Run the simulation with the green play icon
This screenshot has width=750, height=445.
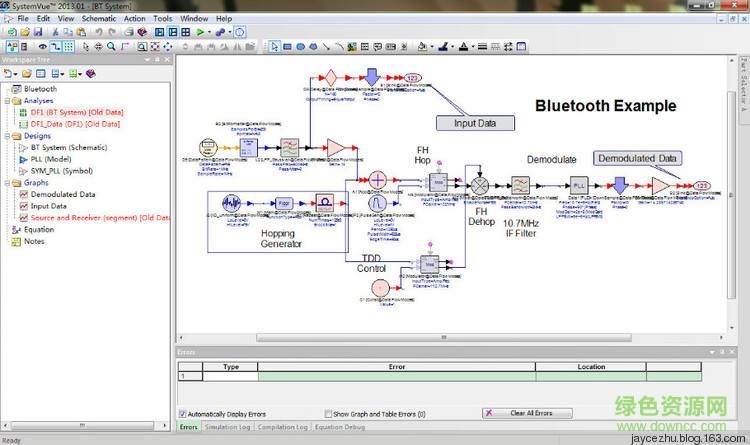click(x=201, y=32)
